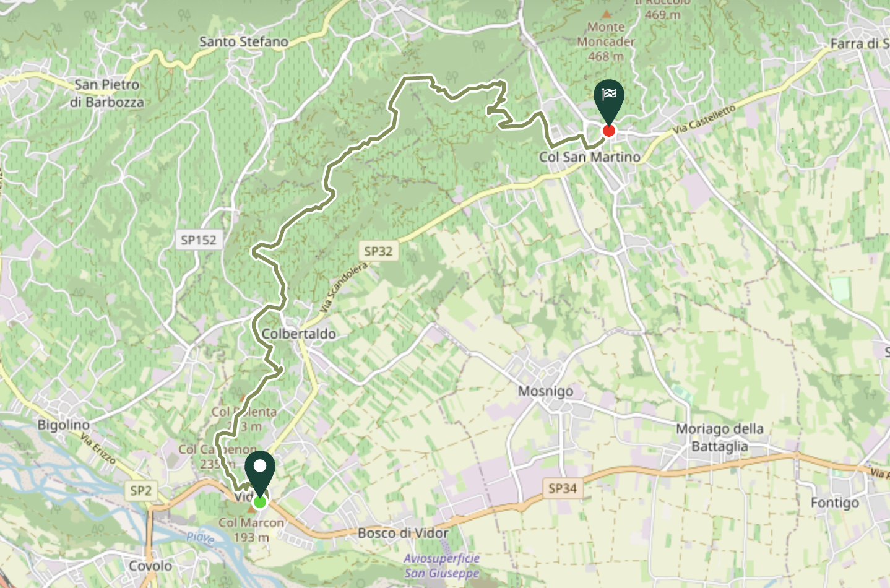Click the SP152 road shield
Viewport: 890px width, 588px height.
[199, 240]
